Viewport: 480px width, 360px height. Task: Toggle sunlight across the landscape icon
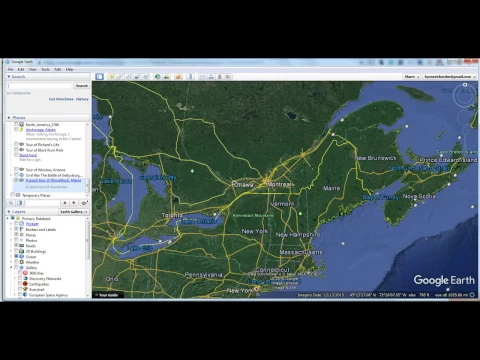(166, 77)
